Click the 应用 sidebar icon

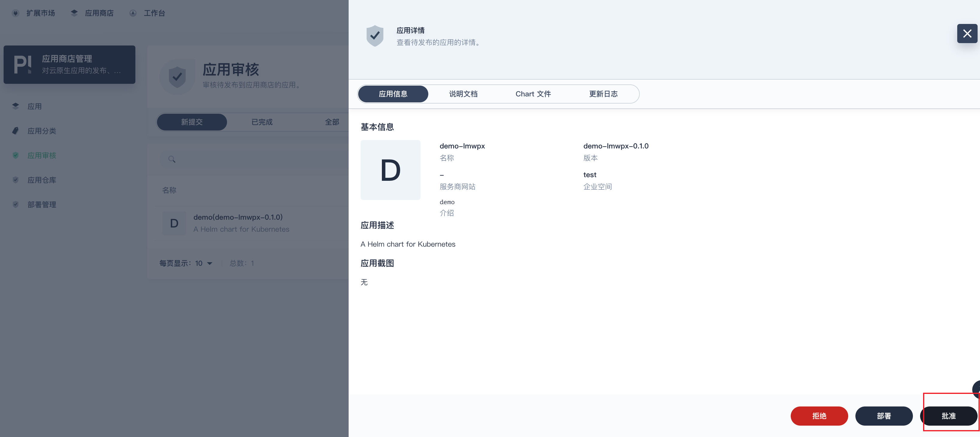tap(16, 106)
